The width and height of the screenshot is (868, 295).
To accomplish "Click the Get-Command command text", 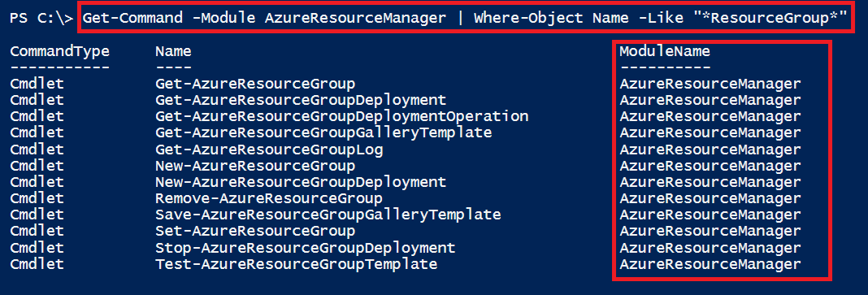I will coord(132,18).
